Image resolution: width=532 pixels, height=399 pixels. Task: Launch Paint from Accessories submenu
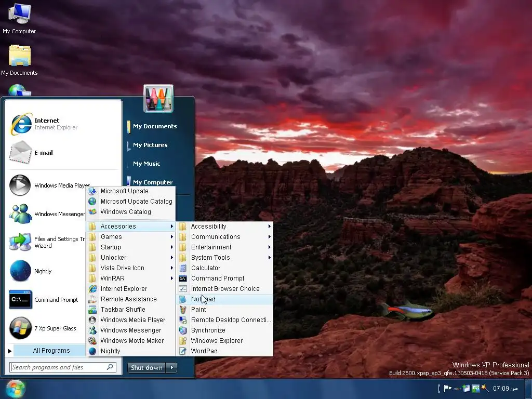[224, 310]
